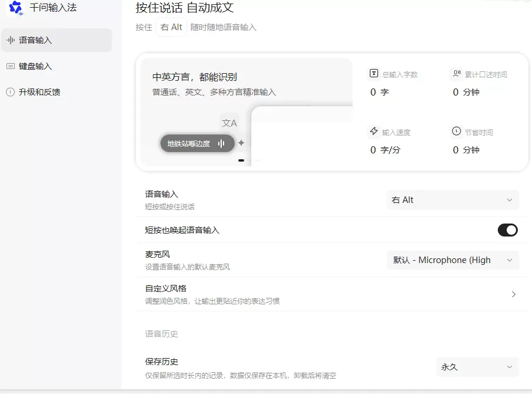Click the 文A translation icon in banner
Screen dimensions: 532x394
[229, 123]
